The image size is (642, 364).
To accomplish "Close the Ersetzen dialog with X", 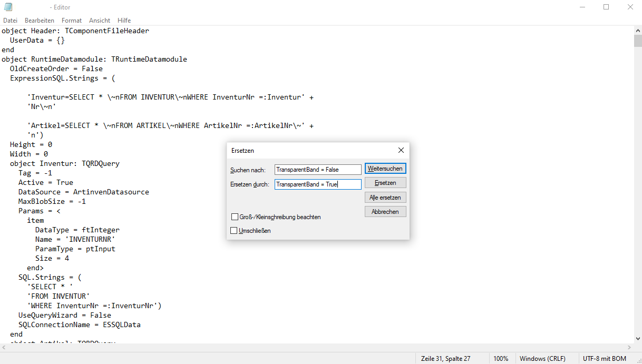I will [x=401, y=151].
